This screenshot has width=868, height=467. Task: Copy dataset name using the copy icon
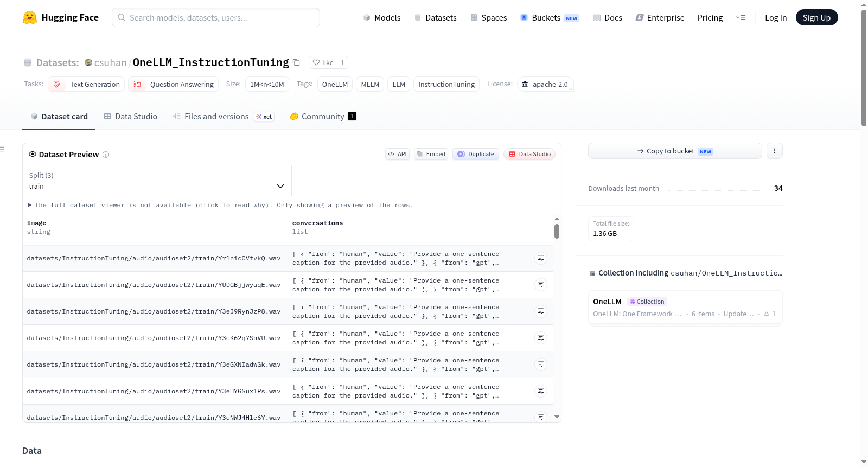[296, 62]
